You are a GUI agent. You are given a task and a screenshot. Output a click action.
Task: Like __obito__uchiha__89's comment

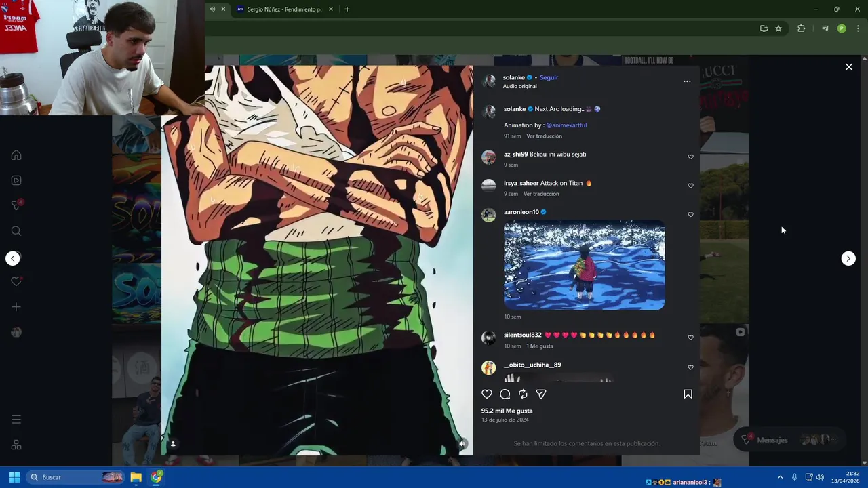click(690, 367)
